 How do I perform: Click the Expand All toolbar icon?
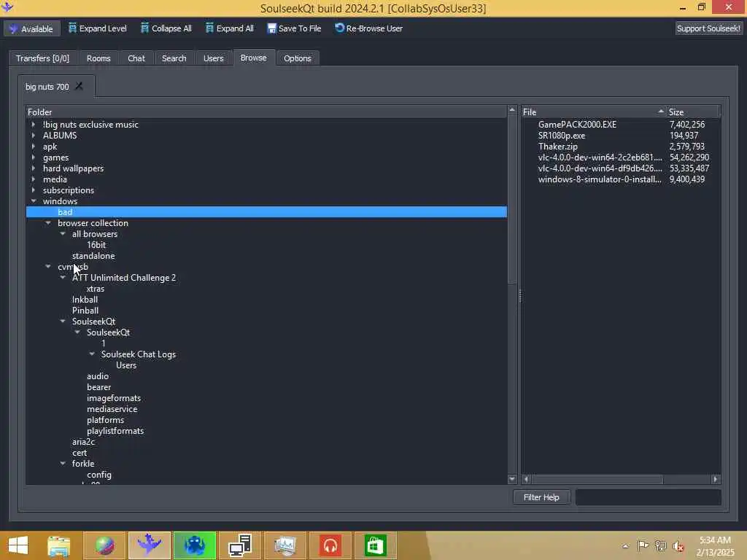coord(209,28)
